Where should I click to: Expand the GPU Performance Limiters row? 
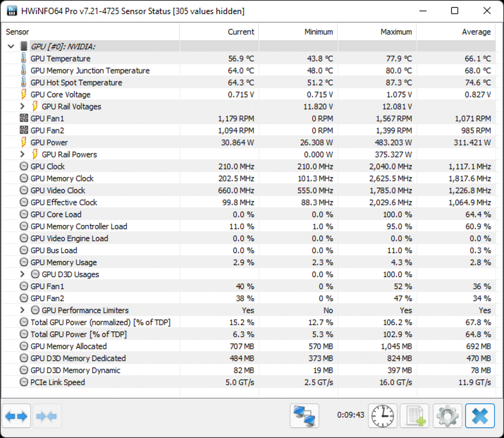[22, 310]
